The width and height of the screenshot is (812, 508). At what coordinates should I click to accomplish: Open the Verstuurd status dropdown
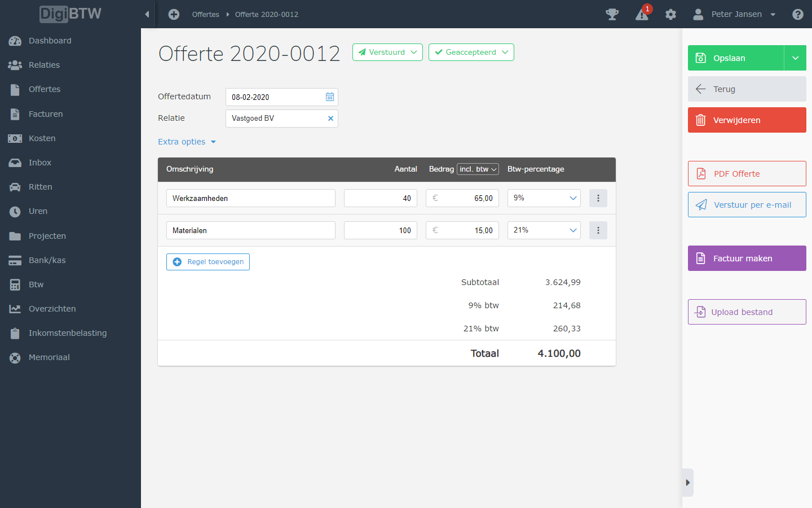387,52
